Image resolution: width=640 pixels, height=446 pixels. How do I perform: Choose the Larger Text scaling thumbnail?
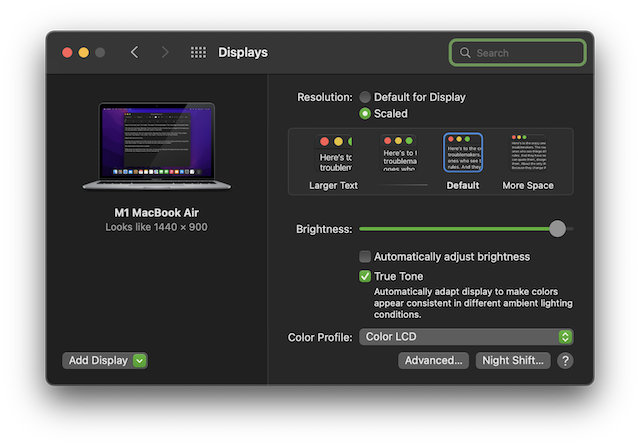pos(333,153)
